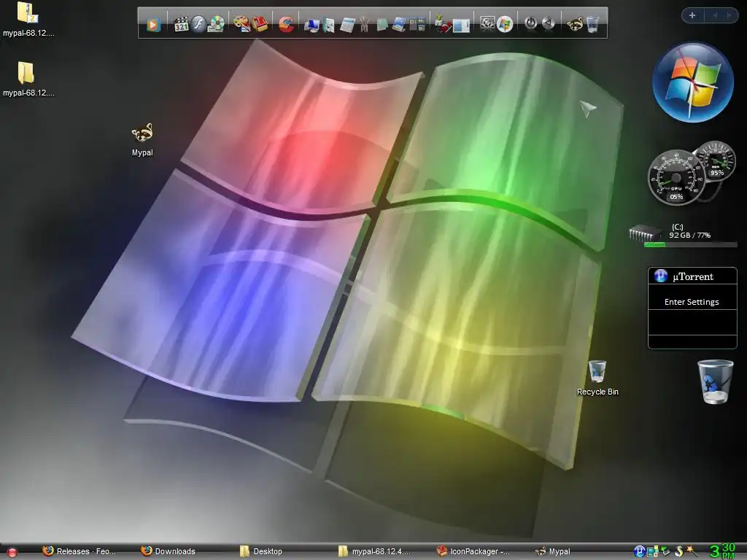Click the sidebar previous page arrow

click(715, 15)
